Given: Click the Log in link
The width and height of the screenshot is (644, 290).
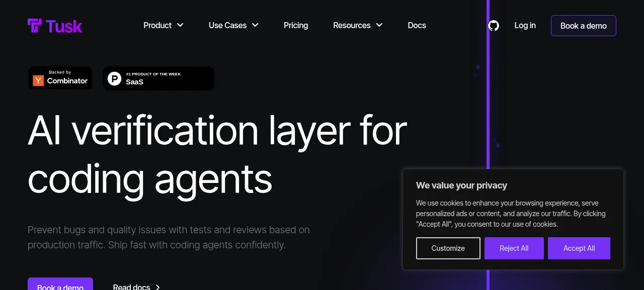Looking at the screenshot, I should 525,25.
